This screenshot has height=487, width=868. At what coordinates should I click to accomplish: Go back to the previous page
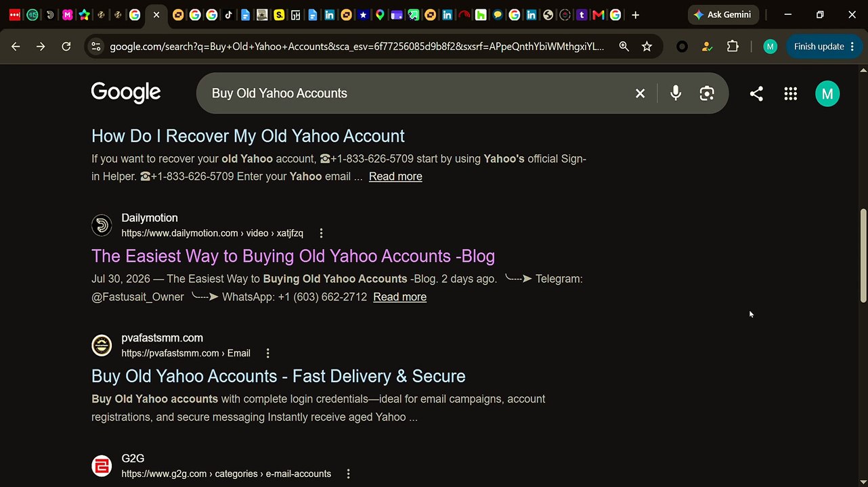pos(16,47)
